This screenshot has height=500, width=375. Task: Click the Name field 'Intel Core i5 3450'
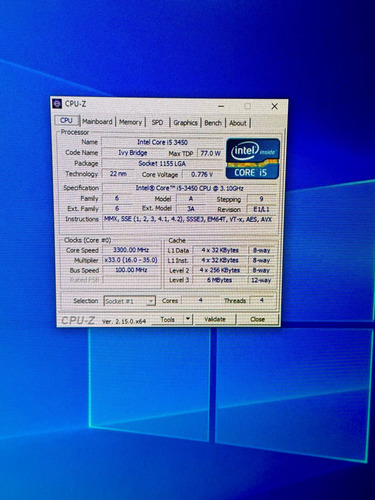point(162,142)
